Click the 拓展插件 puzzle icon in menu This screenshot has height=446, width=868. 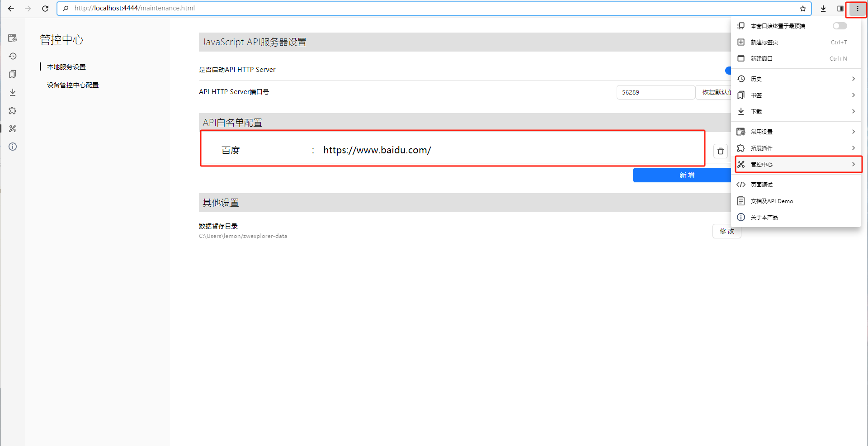pyautogui.click(x=741, y=148)
